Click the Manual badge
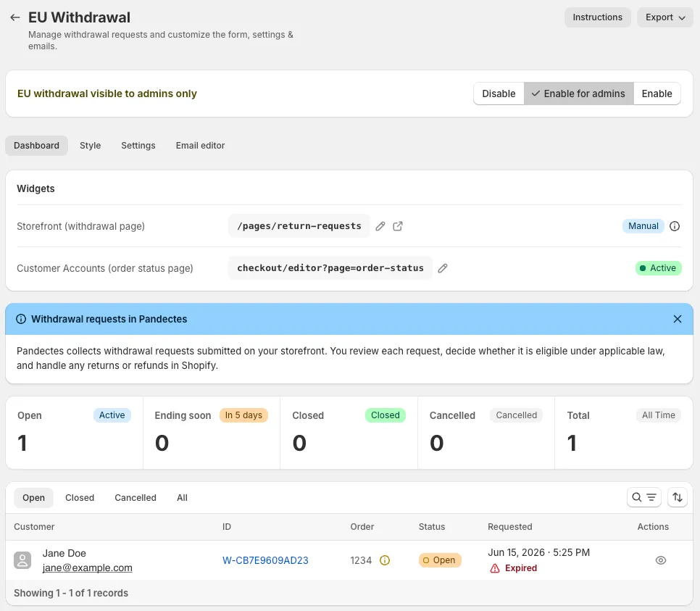 tap(643, 226)
